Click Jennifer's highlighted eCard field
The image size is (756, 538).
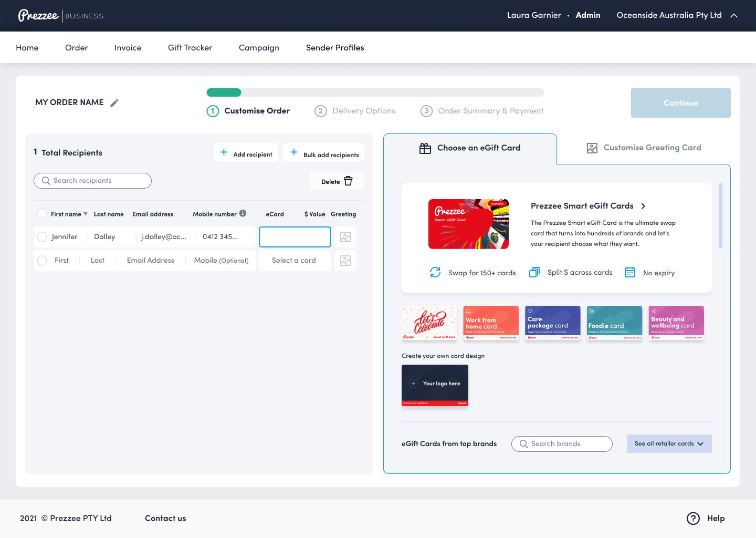coord(295,237)
